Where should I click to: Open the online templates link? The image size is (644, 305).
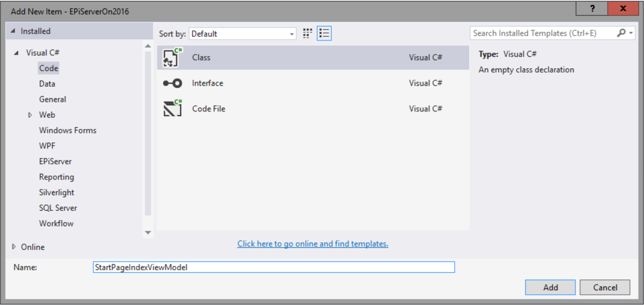pyautogui.click(x=313, y=244)
